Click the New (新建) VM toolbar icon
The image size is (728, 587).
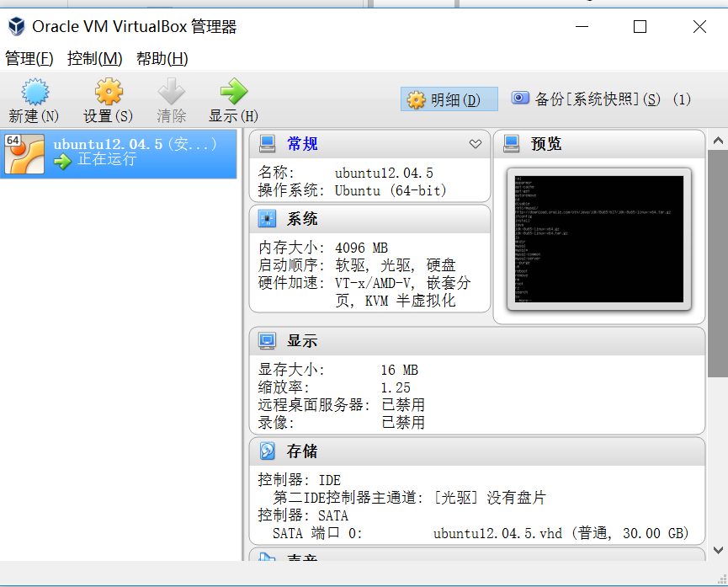pos(35,92)
